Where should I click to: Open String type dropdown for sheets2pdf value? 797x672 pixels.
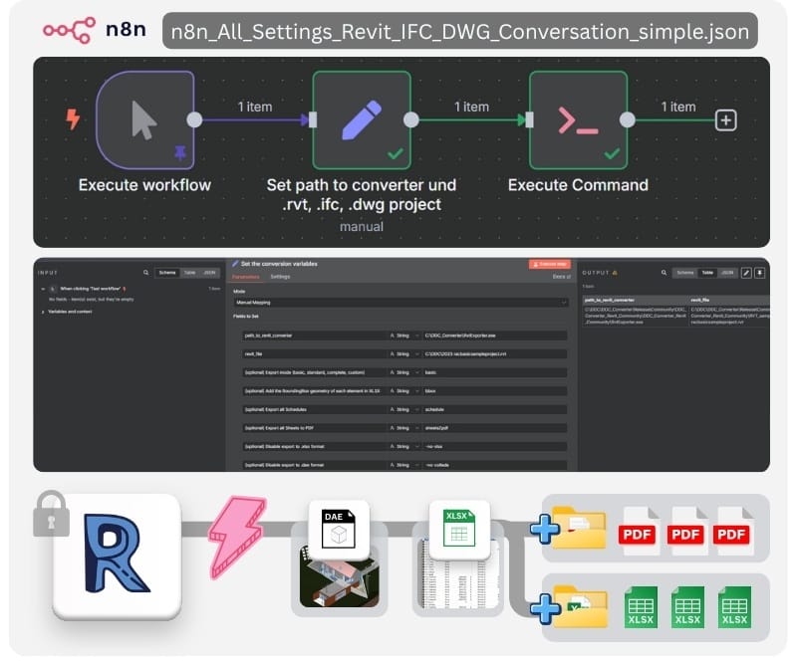pos(404,428)
